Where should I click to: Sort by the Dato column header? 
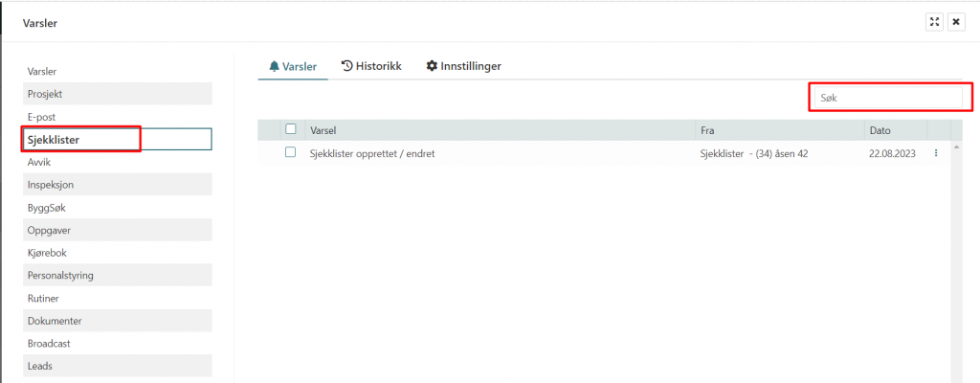pyautogui.click(x=880, y=130)
